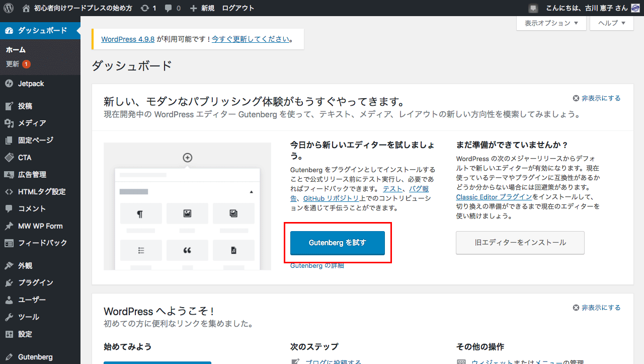Open the 固定ページ Pages menu
This screenshot has width=644, height=364.
point(36,140)
